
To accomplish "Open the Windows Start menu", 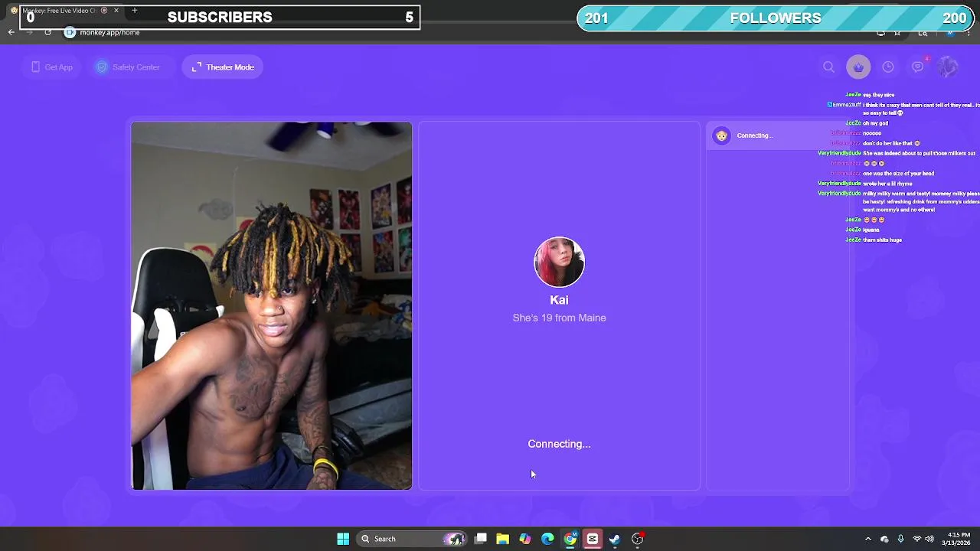I will (x=343, y=539).
